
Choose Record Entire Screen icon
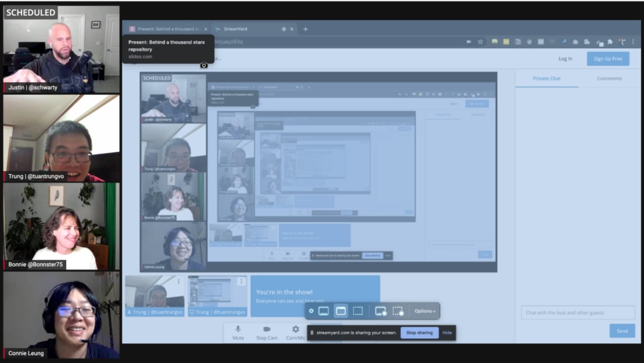(381, 311)
